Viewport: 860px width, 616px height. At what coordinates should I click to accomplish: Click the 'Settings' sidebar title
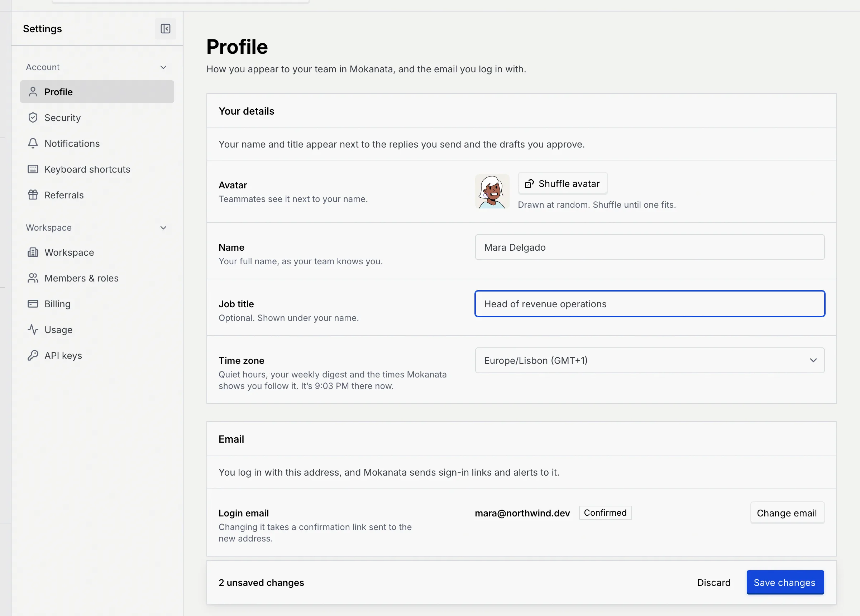pos(43,29)
